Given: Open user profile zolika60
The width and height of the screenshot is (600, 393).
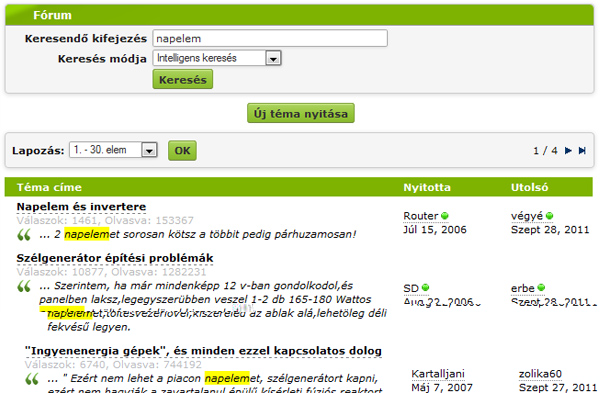Looking at the screenshot, I should (x=540, y=374).
